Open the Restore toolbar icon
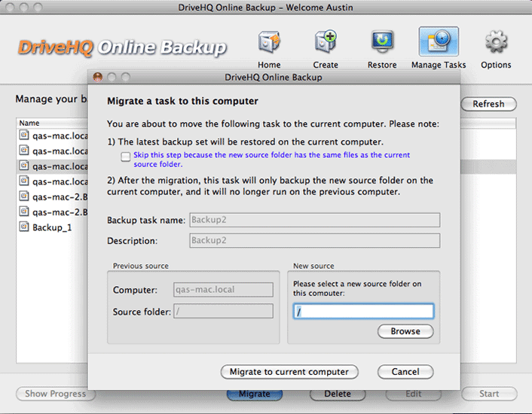Image resolution: width=532 pixels, height=414 pixels. click(x=382, y=44)
